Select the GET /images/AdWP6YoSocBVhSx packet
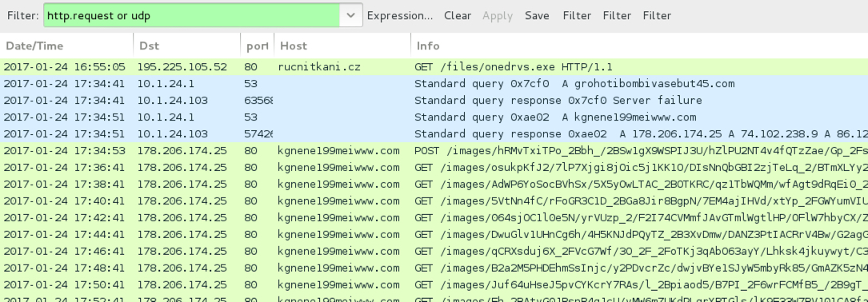The image size is (868, 302). [x=434, y=185]
